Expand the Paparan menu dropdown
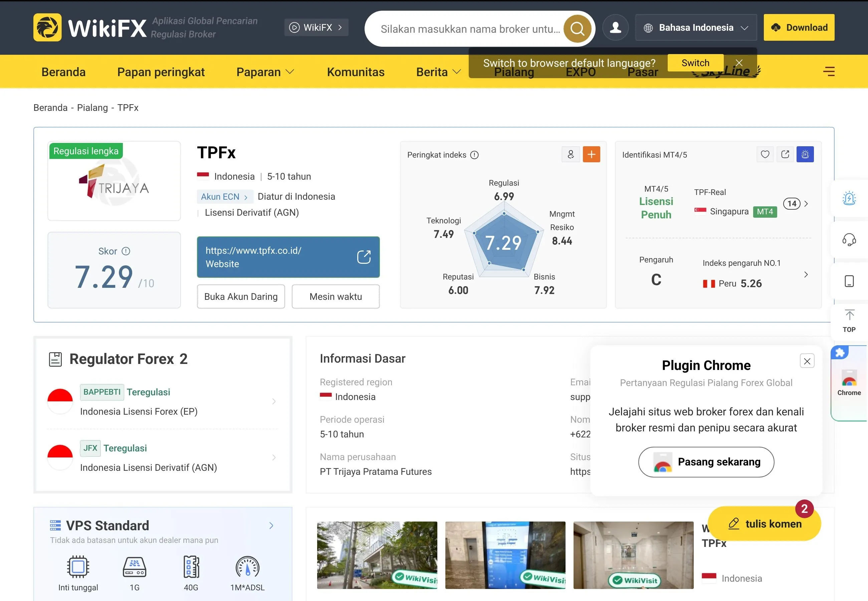 pos(265,72)
